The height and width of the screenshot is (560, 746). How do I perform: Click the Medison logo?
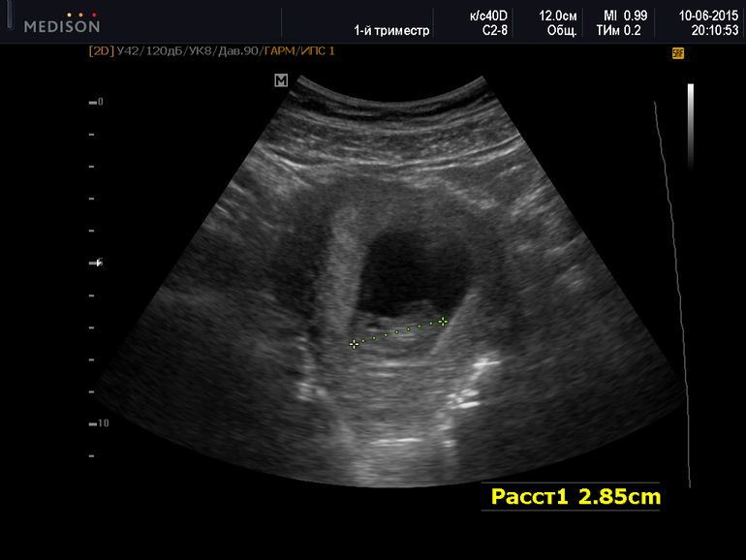pyautogui.click(x=61, y=22)
